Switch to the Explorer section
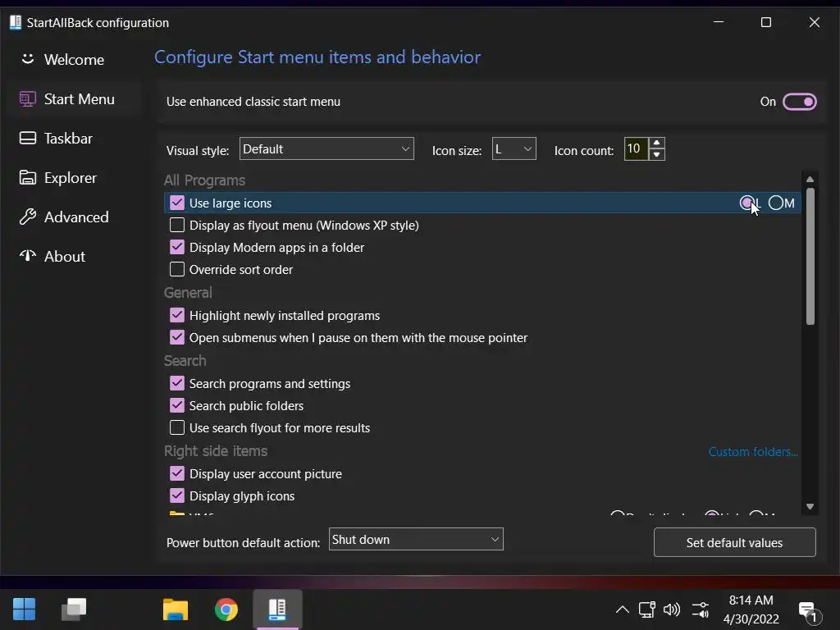Image resolution: width=840 pixels, height=630 pixels. [x=74, y=178]
